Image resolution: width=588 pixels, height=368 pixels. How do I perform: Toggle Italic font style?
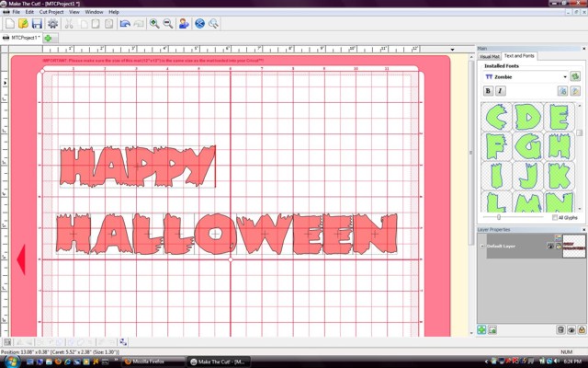[500, 90]
